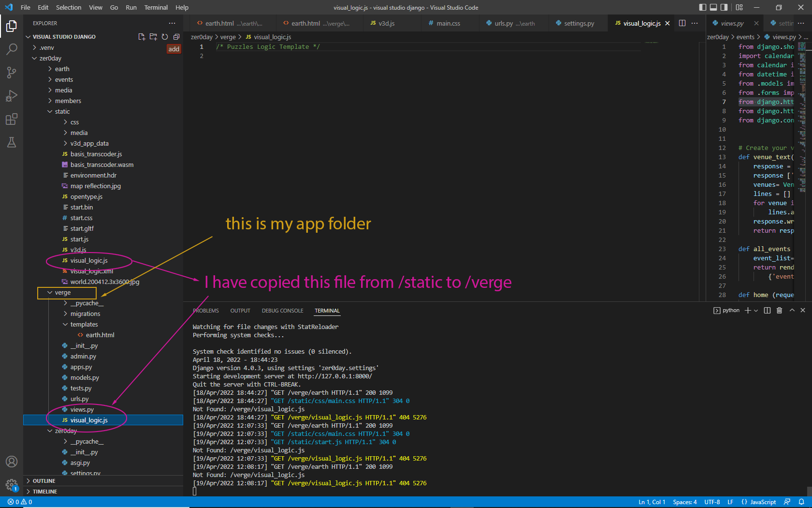Expand the migrations folder
This screenshot has width=812, height=508.
coord(85,314)
